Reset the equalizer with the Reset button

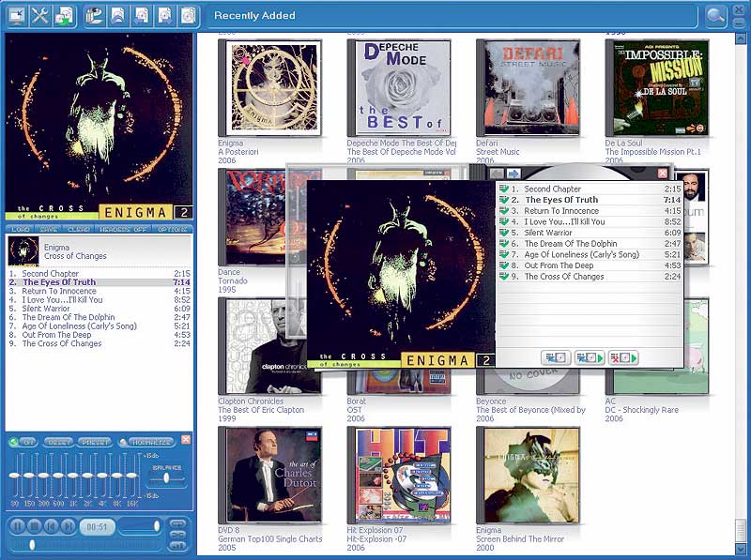pos(57,442)
